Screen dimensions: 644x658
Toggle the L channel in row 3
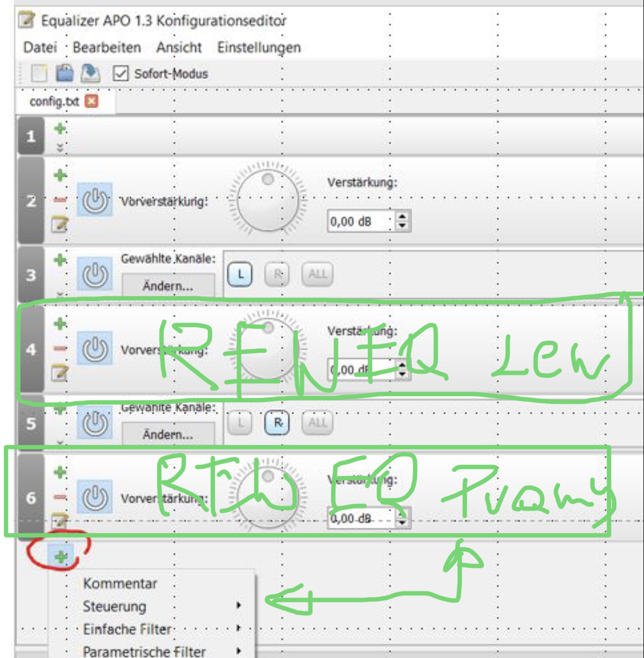[x=240, y=274]
